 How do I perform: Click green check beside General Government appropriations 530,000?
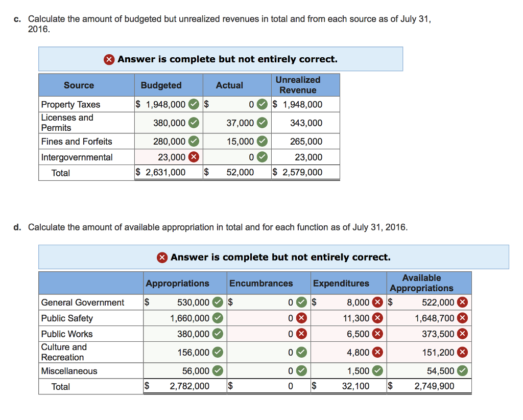tap(218, 302)
